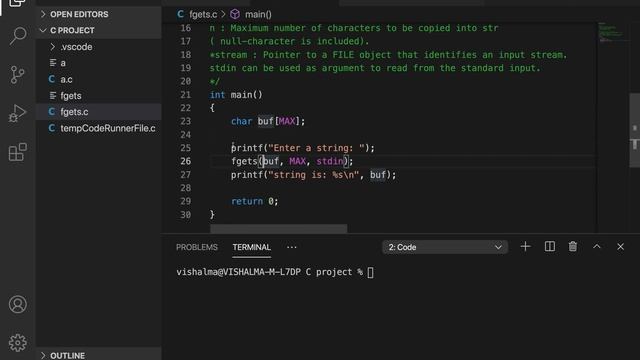
Task: Click main() symbol icon in breadcrumb
Action: tap(235, 14)
